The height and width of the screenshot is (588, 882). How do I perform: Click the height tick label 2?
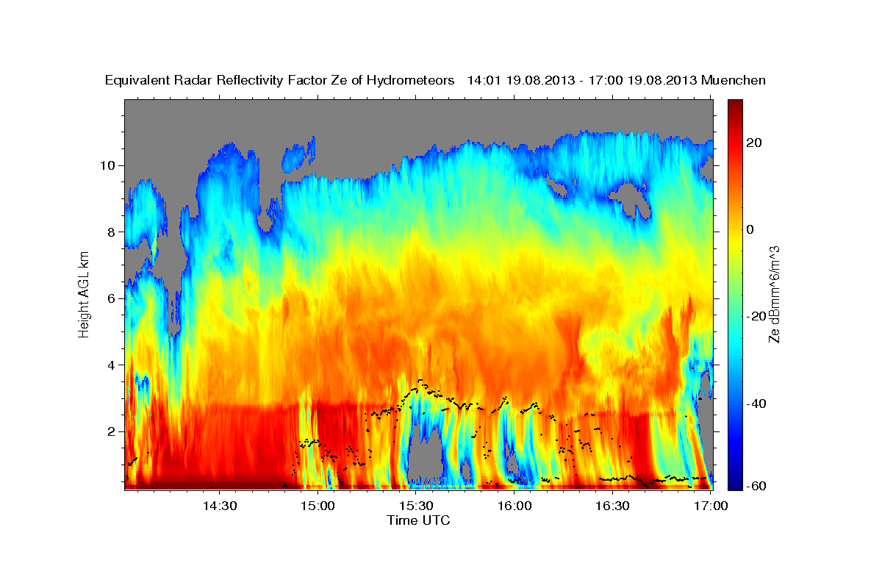(112, 431)
